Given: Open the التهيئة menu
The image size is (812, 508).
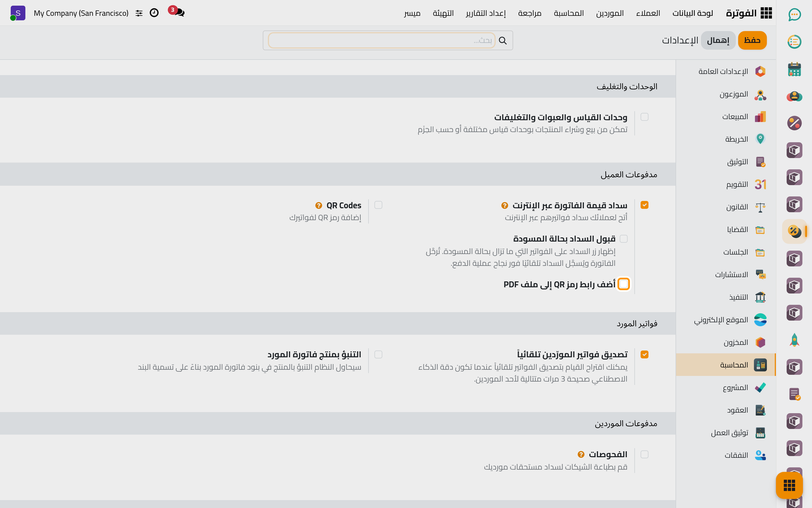Looking at the screenshot, I should coord(443,13).
